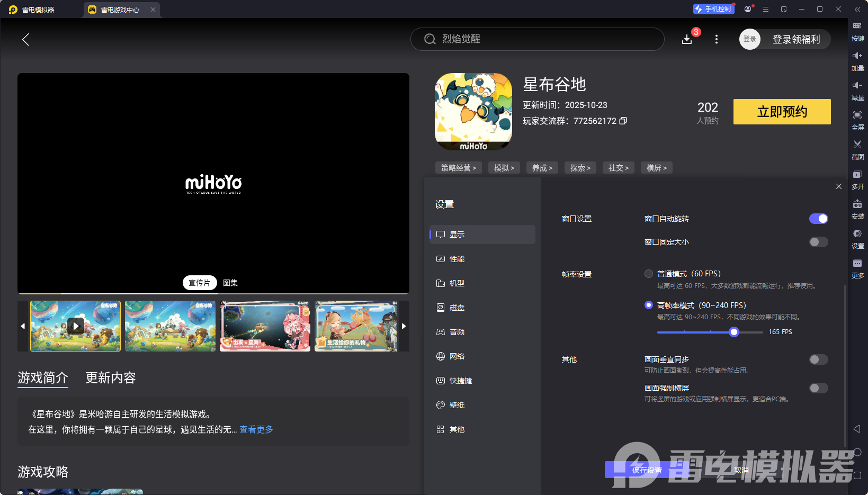
Task: Open the 安装 APK install tool
Action: [x=858, y=209]
